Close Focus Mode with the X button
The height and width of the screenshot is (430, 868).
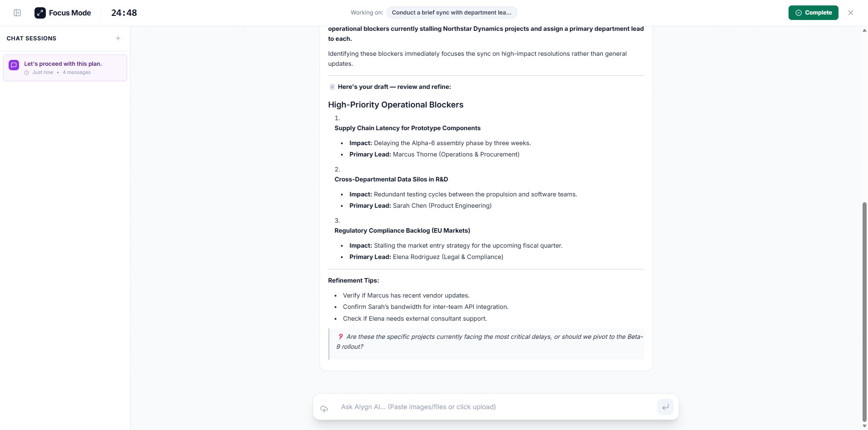coord(850,13)
